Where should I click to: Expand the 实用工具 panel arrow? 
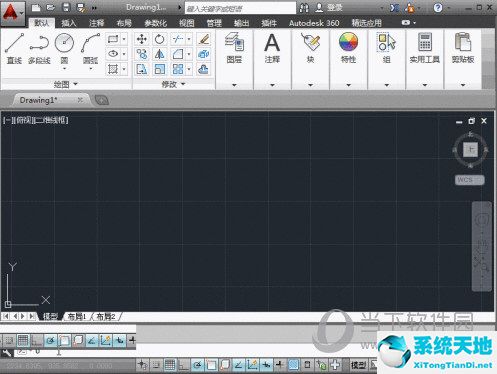[425, 85]
